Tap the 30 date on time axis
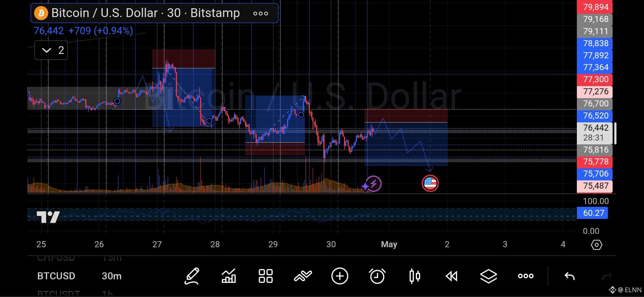This screenshot has width=644, height=297. click(x=331, y=244)
